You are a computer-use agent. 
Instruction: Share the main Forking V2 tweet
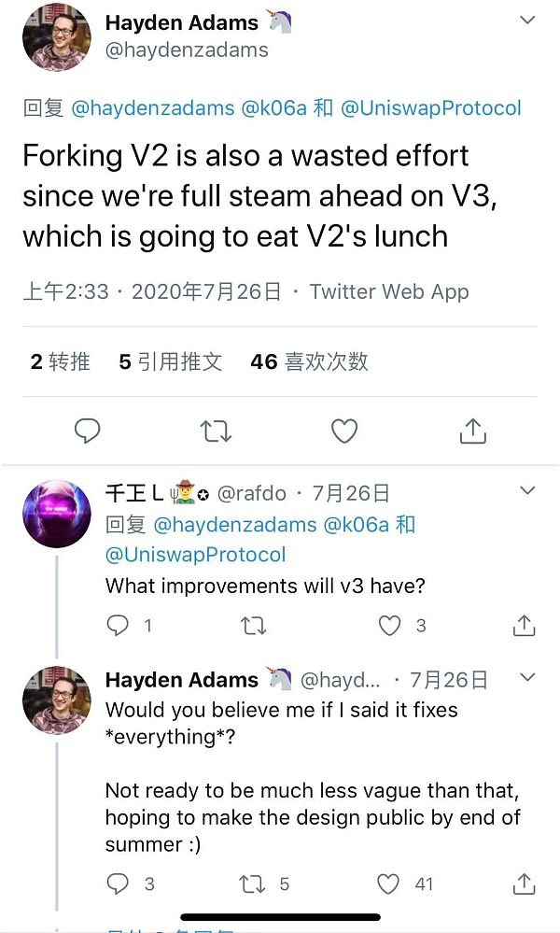(x=473, y=431)
